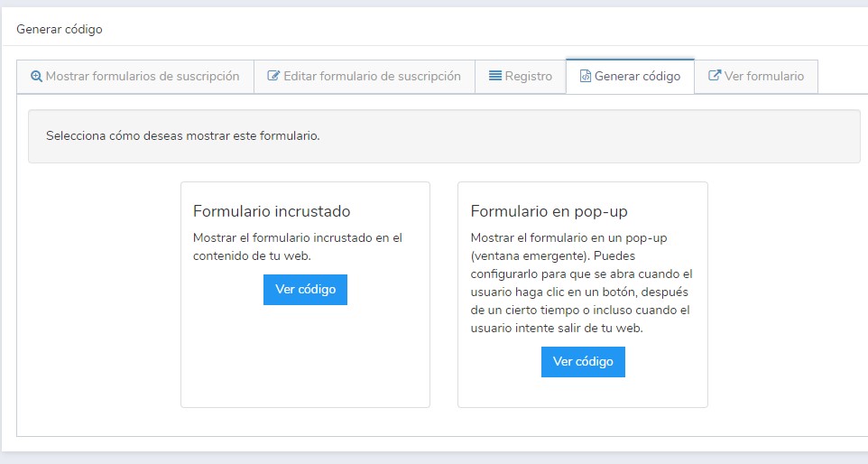Click the external link icon on Ver formulario tab
868x464 pixels.
(x=715, y=75)
